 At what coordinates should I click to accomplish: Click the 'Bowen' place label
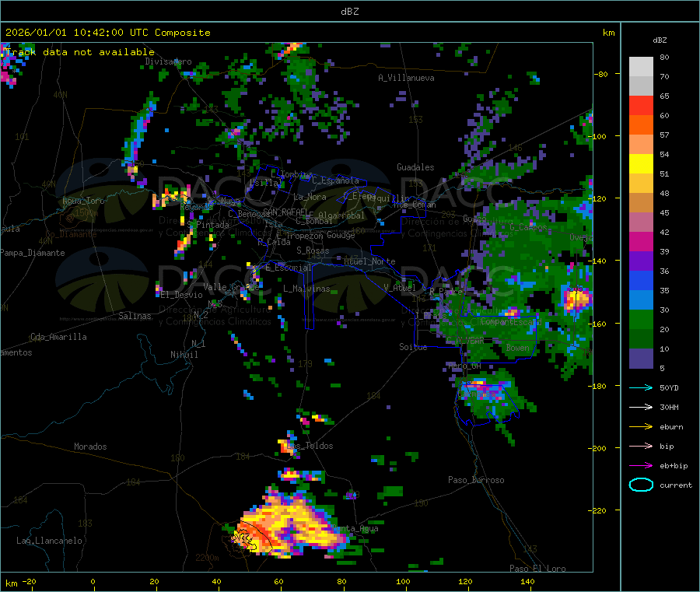click(517, 348)
